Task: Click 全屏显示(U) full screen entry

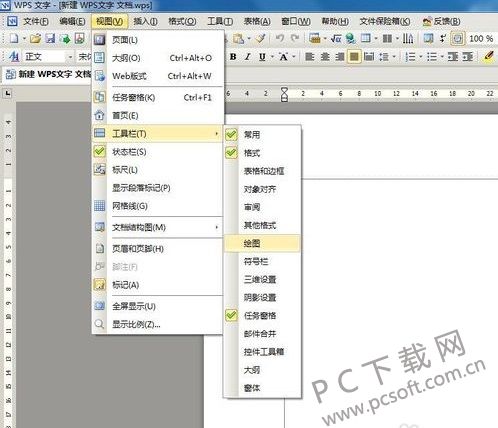Action: (157, 306)
